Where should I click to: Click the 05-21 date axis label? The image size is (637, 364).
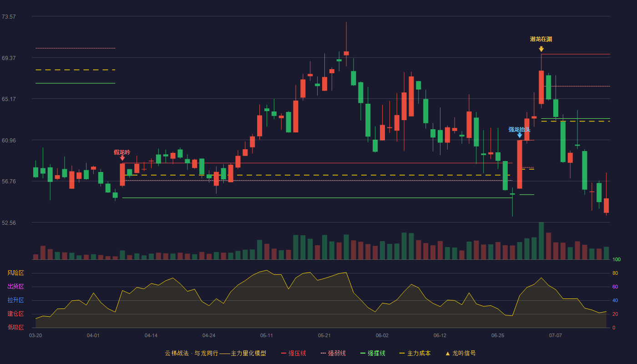(x=324, y=335)
